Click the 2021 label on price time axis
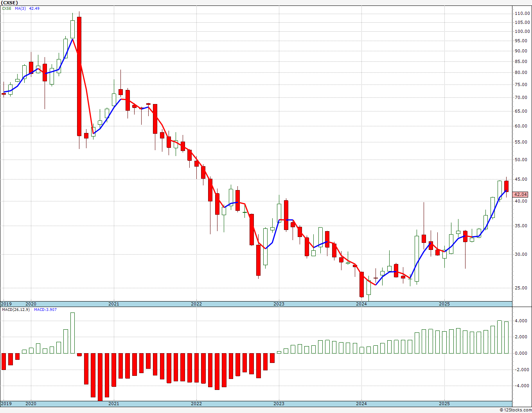Screen dimensions: 532x413 (x=113, y=304)
